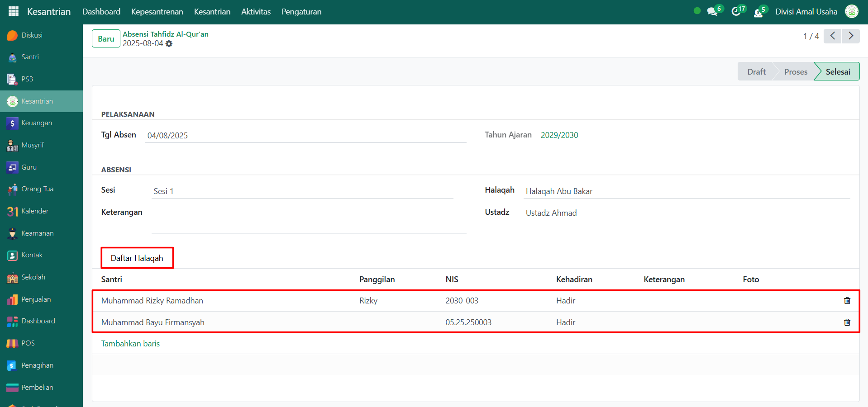The width and height of the screenshot is (868, 407).
Task: Open Kalender from the sidebar
Action: (x=35, y=211)
